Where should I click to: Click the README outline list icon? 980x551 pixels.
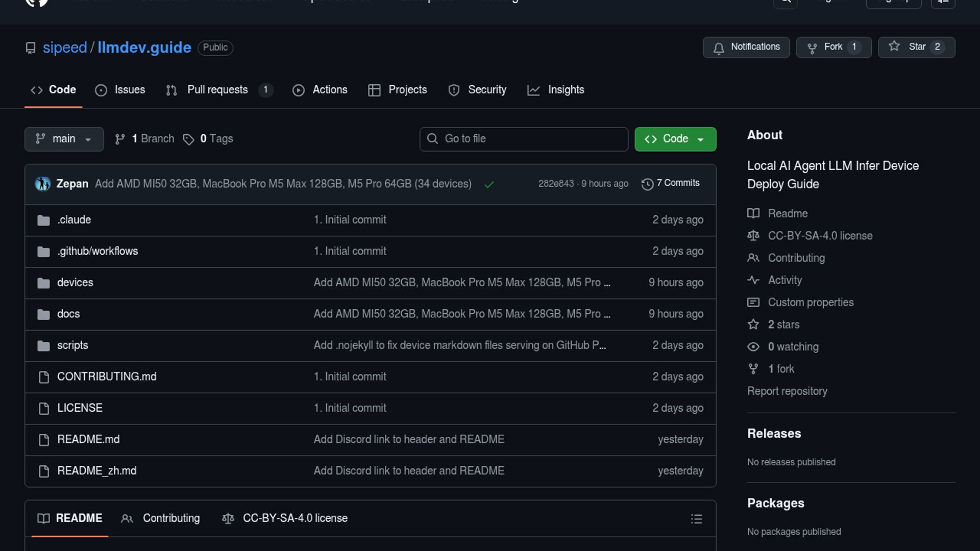696,519
